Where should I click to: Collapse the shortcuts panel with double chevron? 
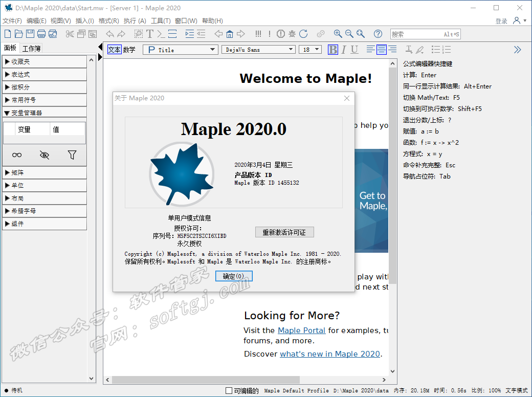click(x=517, y=50)
